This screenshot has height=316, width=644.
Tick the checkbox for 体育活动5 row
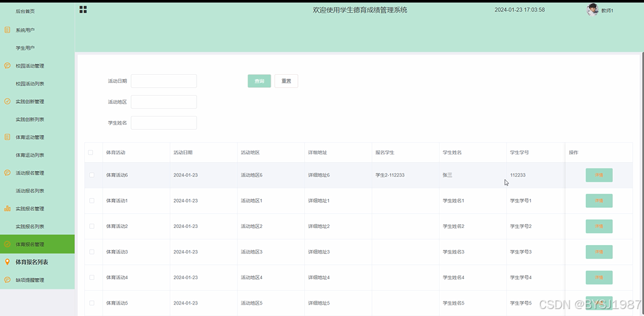[x=92, y=303]
